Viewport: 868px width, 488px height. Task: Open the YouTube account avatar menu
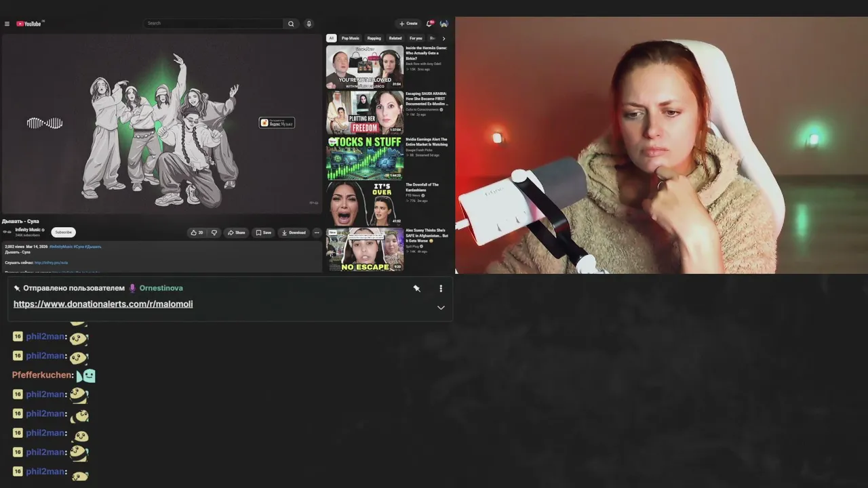pyautogui.click(x=444, y=24)
